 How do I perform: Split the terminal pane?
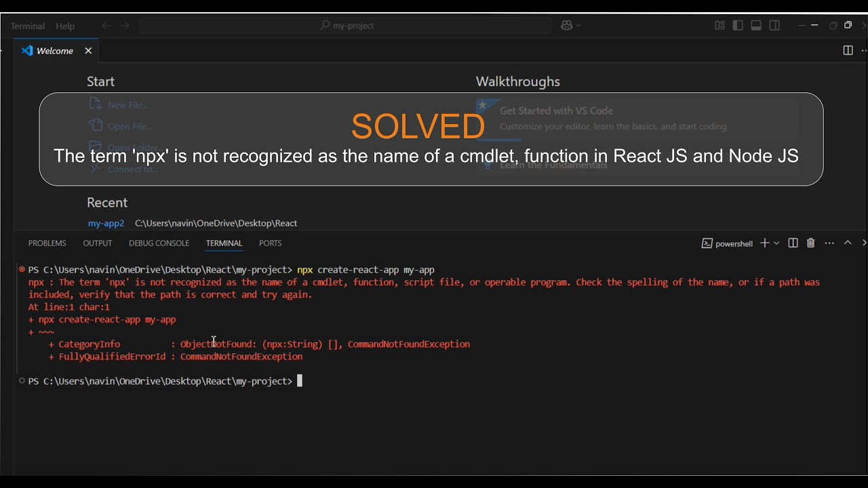tap(793, 243)
